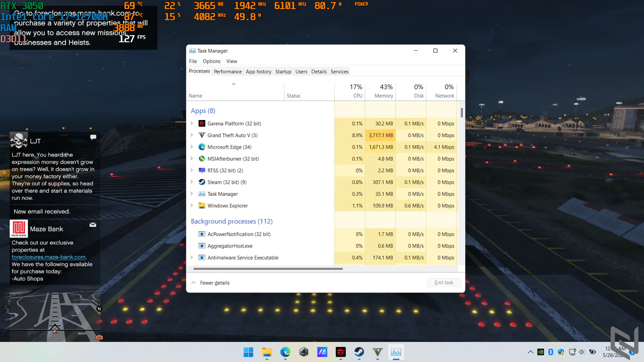Switch to the Services tab
The height and width of the screenshot is (362, 644).
tap(339, 72)
